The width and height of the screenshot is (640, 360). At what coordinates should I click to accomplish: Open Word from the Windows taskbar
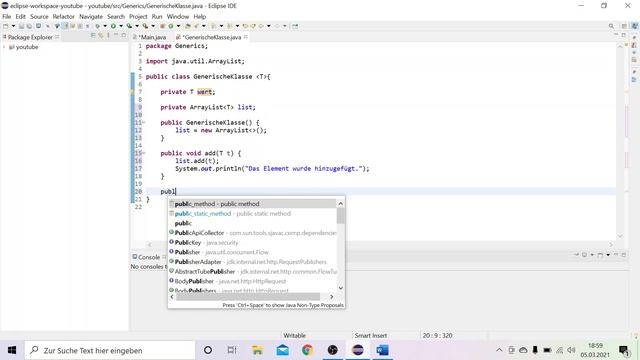coord(382,350)
